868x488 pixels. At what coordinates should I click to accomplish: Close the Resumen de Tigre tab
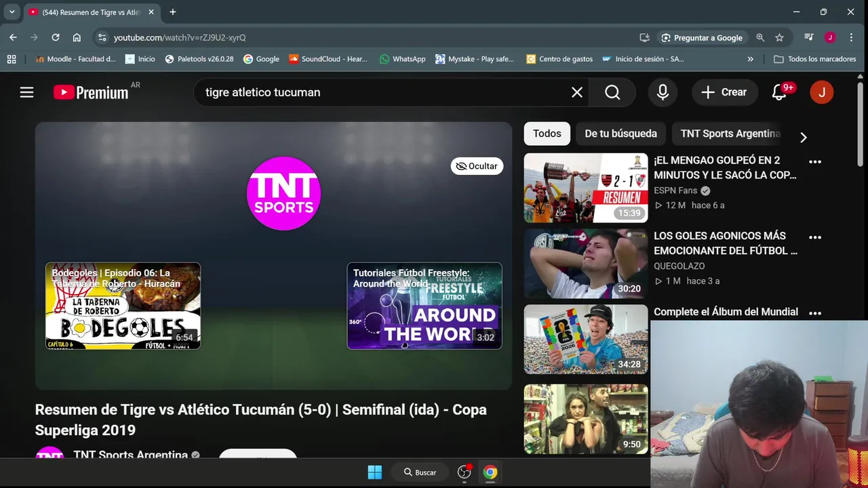(x=151, y=12)
